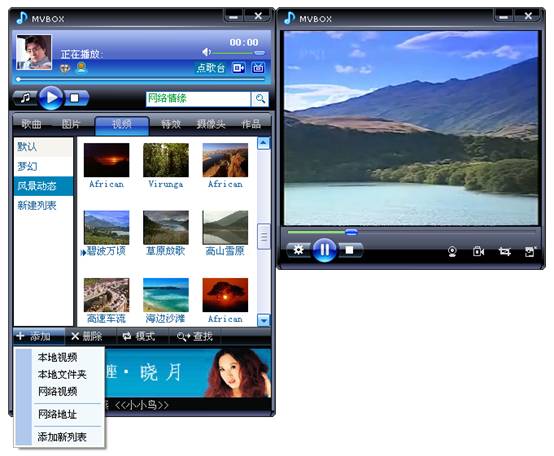Screen dimensions: 554x456
Task: Pause playback in the video window
Action: click(324, 250)
